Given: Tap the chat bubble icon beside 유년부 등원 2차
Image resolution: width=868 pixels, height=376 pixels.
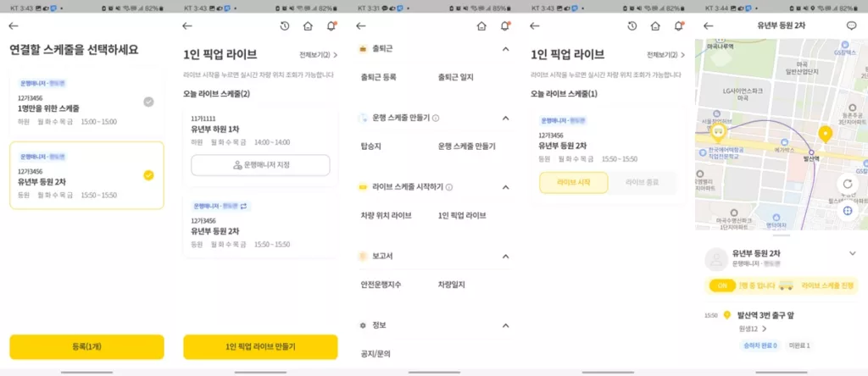Looking at the screenshot, I should [x=851, y=25].
